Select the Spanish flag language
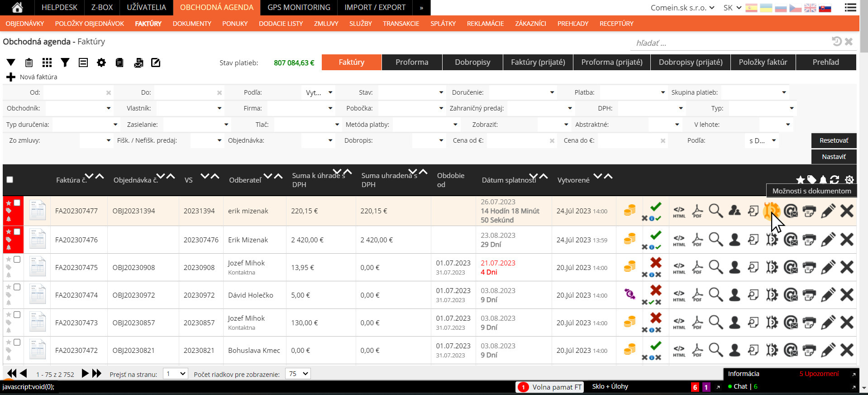Image resolution: width=868 pixels, height=395 pixels. pyautogui.click(x=751, y=8)
